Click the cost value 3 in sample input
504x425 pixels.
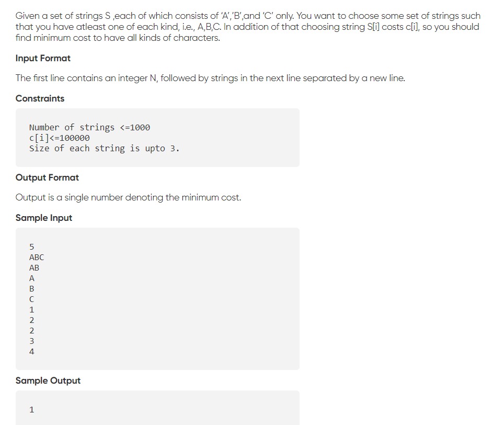coord(32,341)
